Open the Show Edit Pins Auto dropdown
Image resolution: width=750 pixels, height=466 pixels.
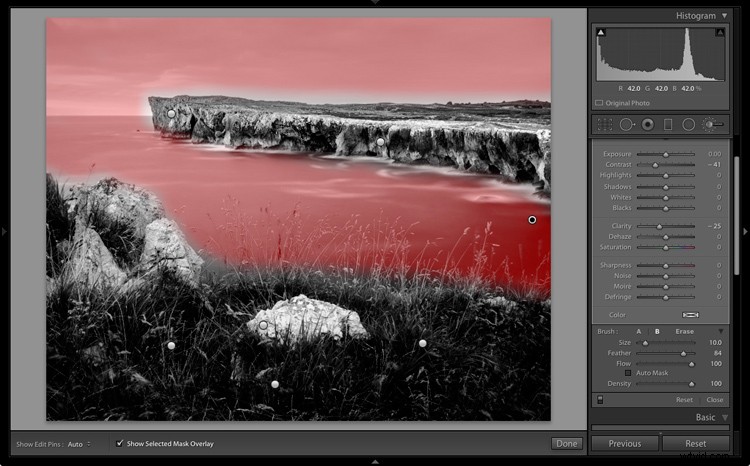(x=79, y=444)
